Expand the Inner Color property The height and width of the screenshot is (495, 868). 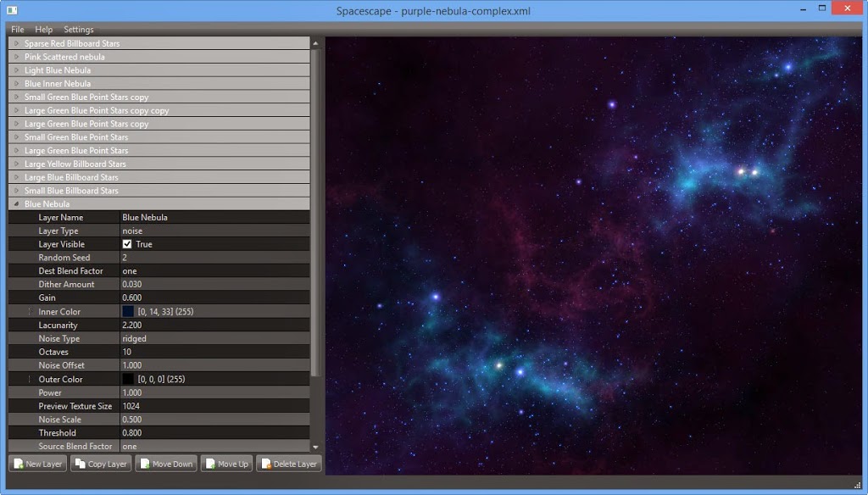pos(30,312)
